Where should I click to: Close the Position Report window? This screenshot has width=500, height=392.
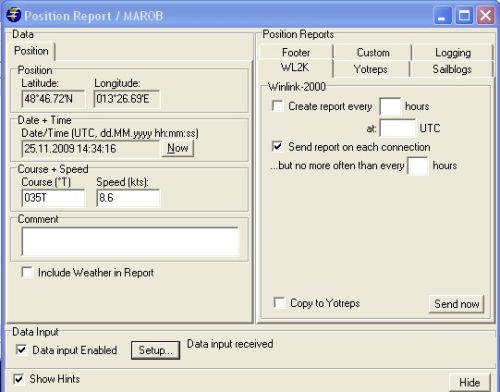(485, 16)
